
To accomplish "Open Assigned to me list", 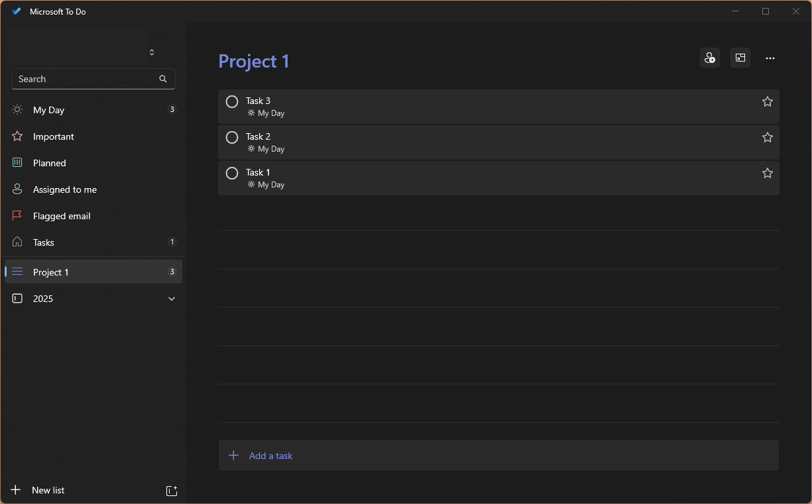I will (93, 189).
